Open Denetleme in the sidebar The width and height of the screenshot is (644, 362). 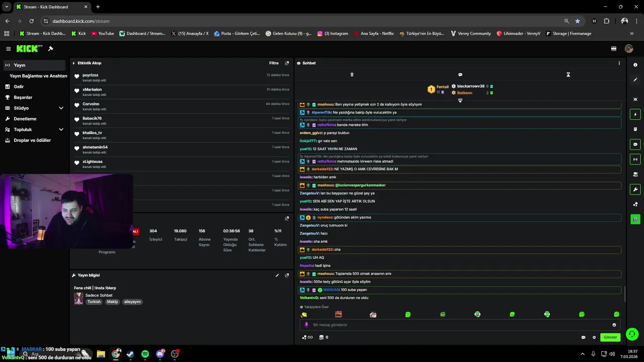(x=34, y=119)
